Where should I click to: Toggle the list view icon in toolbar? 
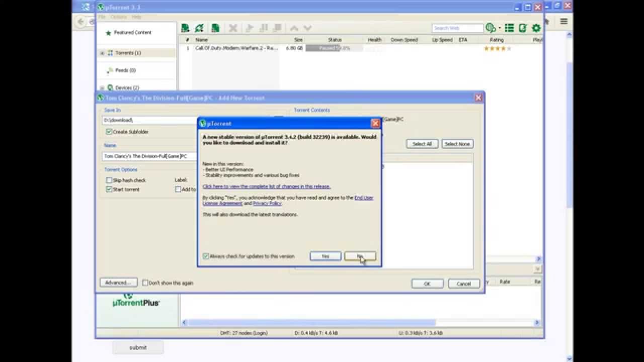coord(510,28)
